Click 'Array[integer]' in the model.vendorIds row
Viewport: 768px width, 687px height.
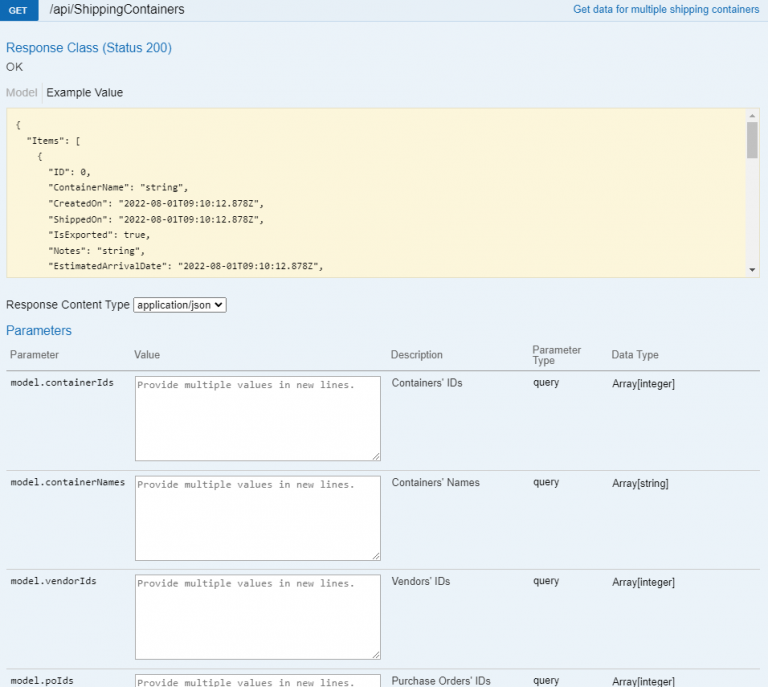point(643,582)
